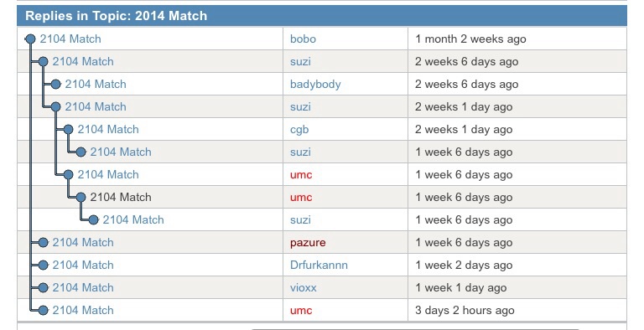This screenshot has height=330, width=644.
Task: Open badybody's 2104 Match reply
Action: coord(96,84)
